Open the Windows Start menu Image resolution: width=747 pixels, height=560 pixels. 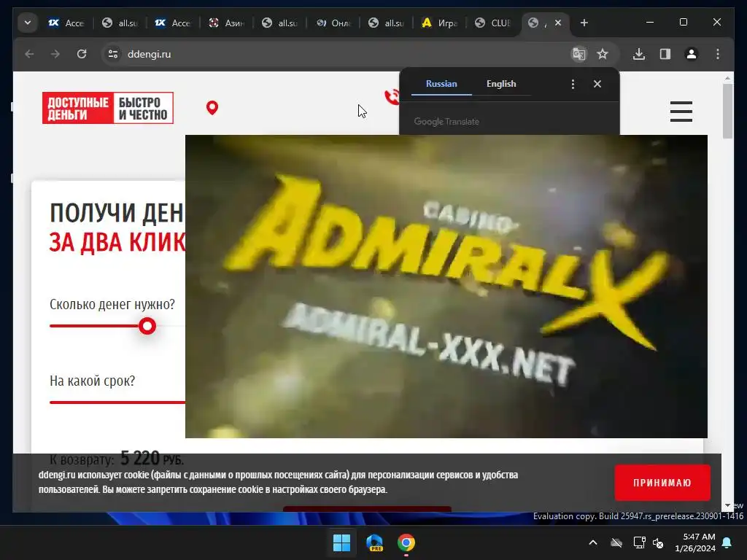click(x=341, y=542)
